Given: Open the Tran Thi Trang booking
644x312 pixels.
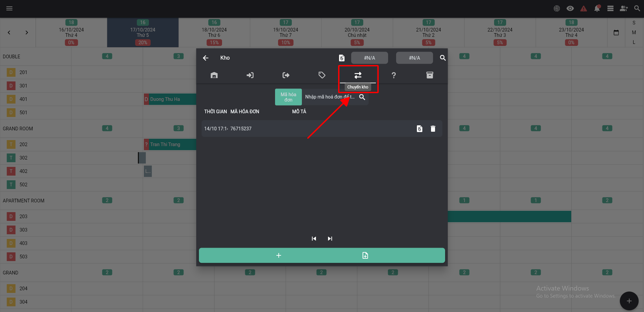Looking at the screenshot, I should [170, 144].
